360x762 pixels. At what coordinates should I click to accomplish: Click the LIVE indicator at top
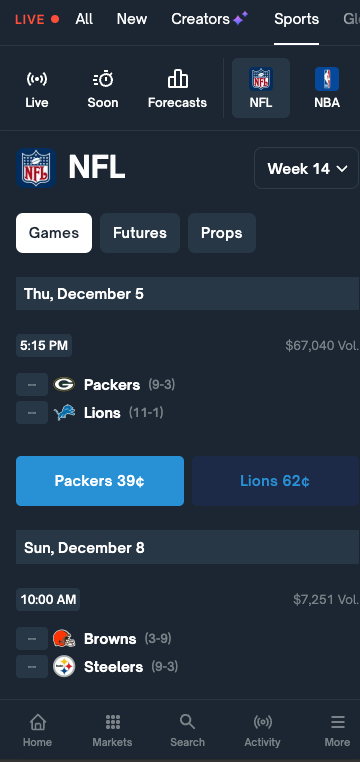click(37, 19)
